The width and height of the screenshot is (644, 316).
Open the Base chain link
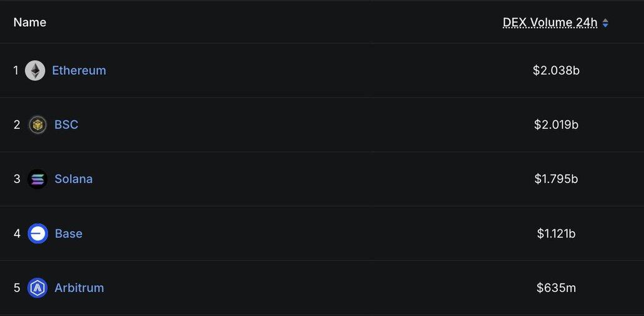[69, 234]
